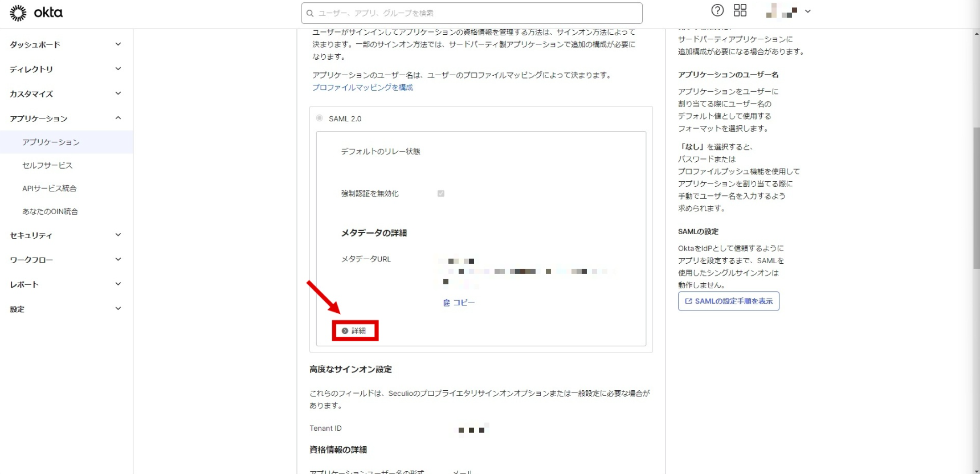980x474 pixels.
Task: Toggle the 強制認証を無効化 checkbox
Action: point(440,194)
